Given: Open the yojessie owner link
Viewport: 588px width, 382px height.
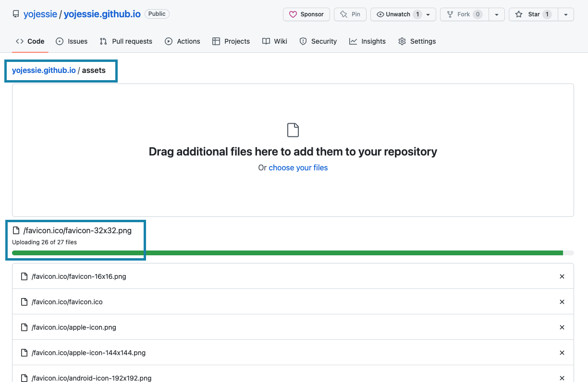Looking at the screenshot, I should click(x=40, y=14).
